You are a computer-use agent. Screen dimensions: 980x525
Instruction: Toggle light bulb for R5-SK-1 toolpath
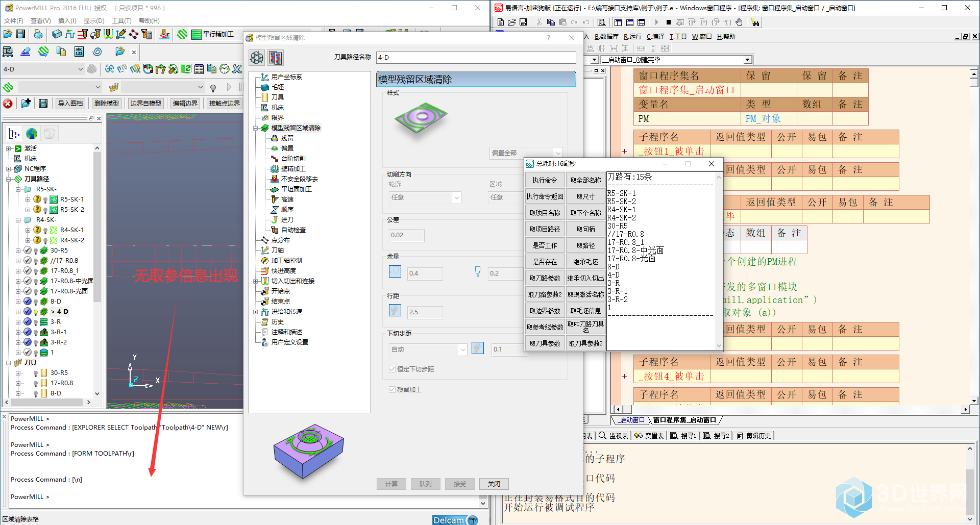(45, 199)
